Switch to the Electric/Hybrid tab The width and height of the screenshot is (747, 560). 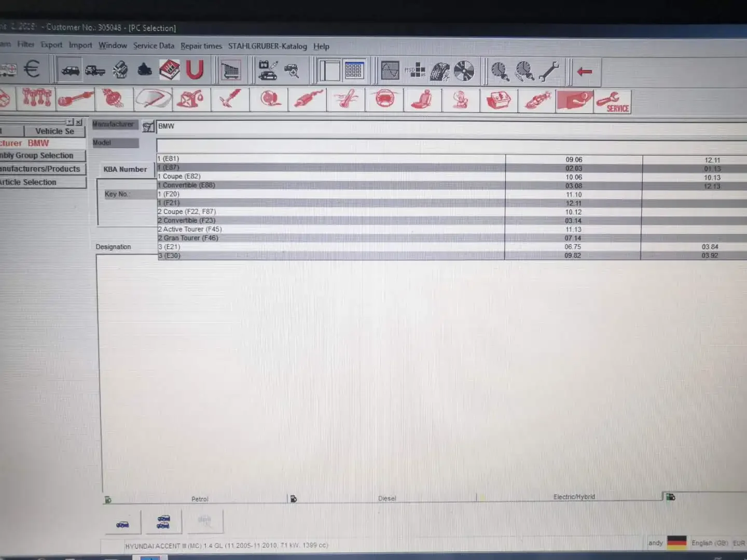(569, 497)
